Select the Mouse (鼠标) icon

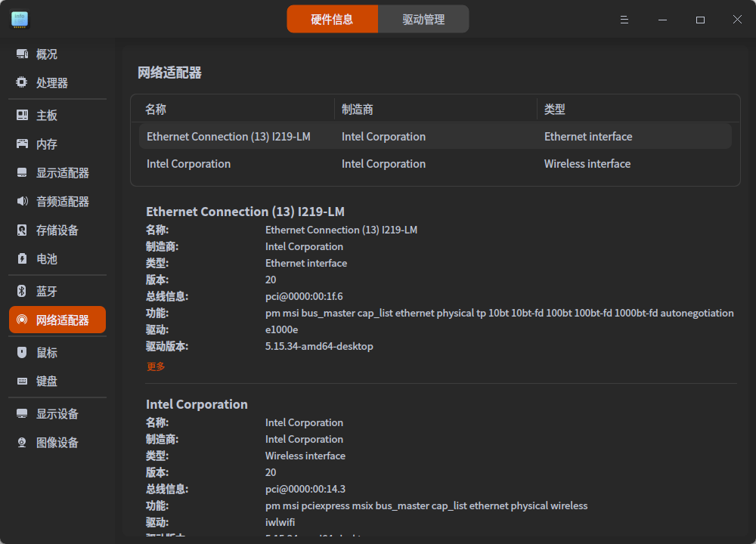[22, 352]
